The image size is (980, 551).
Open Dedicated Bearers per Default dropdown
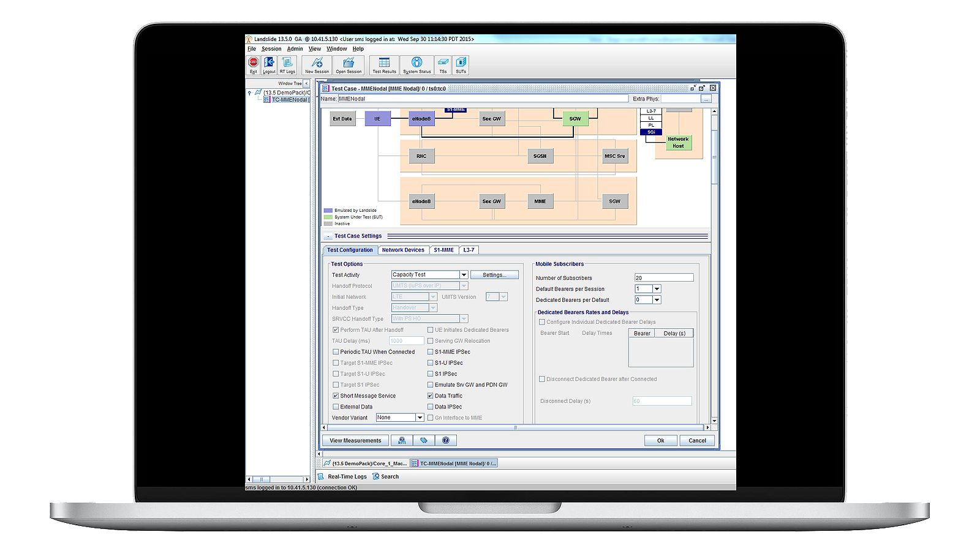click(x=657, y=300)
